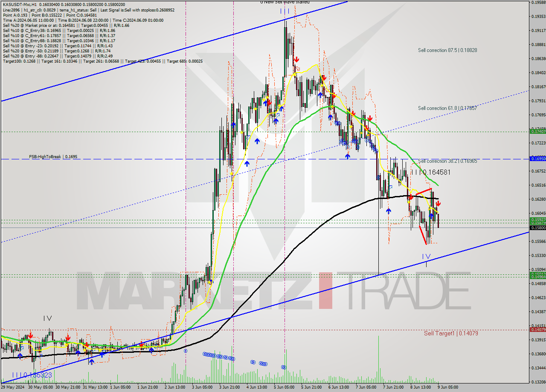Click the '7 Jun 05:00' time axis label
Viewport: 546px width, 392px height.
click(366, 387)
